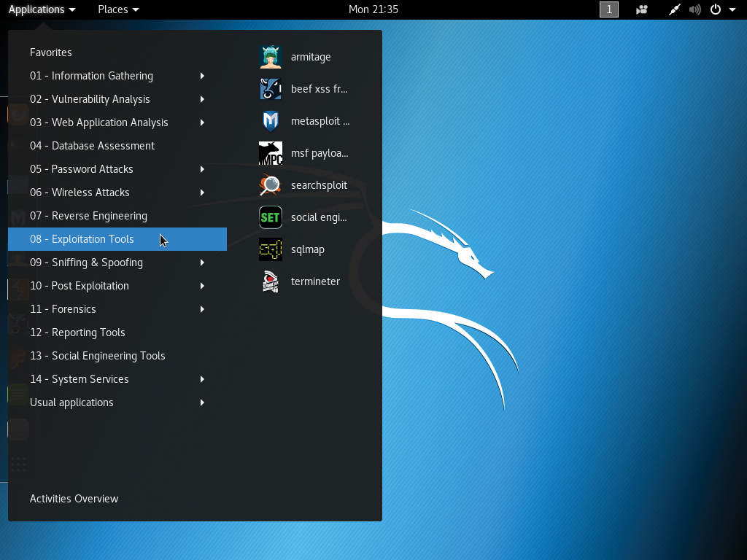The height and width of the screenshot is (560, 747).
Task: Select 04 - Database Assessment menu entry
Action: [x=92, y=146]
